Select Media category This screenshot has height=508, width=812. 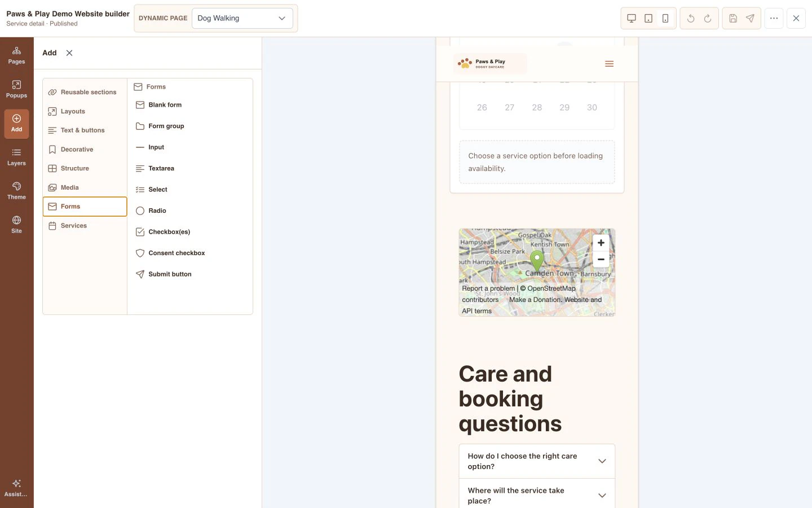[85, 187]
